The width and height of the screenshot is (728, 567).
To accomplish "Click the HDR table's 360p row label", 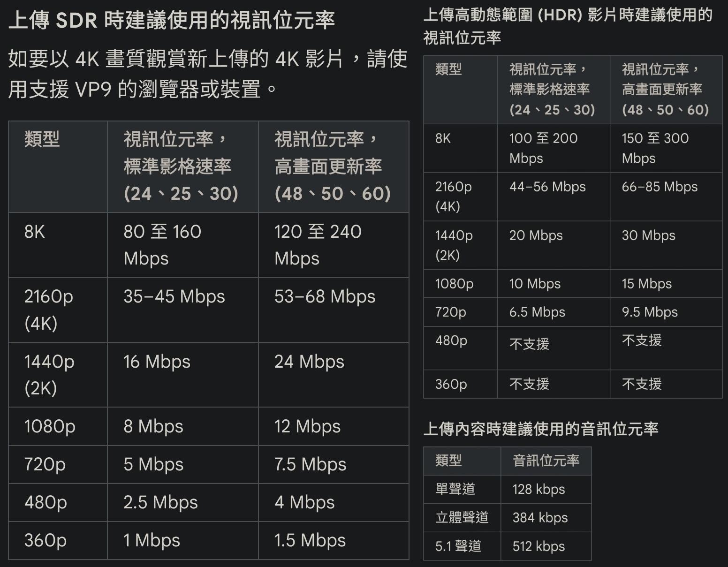I will click(x=451, y=385).
